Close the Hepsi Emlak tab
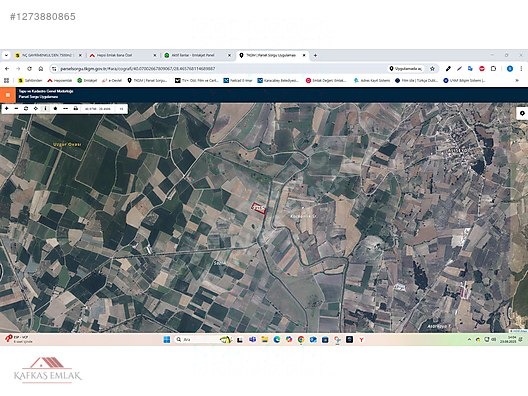This screenshot has height=396, width=528. (x=155, y=55)
